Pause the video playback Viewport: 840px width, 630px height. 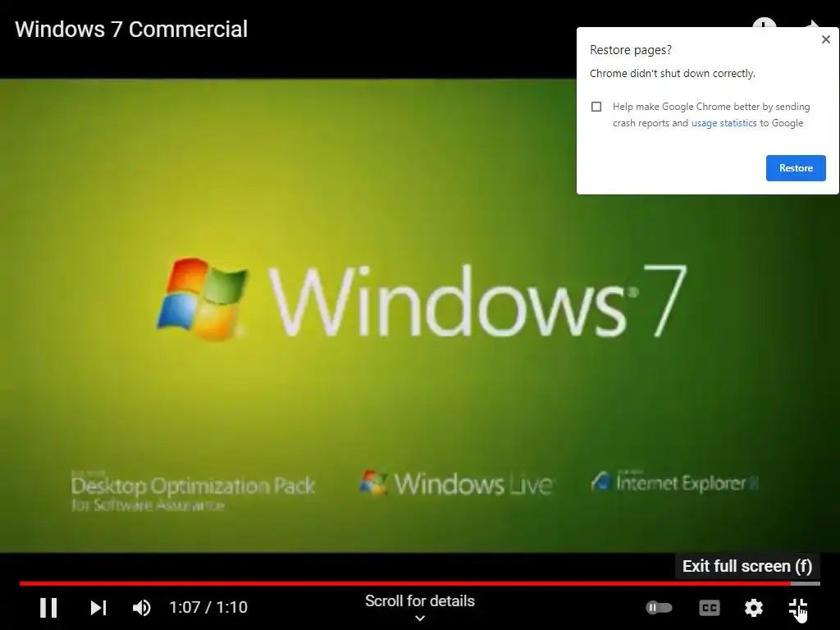pos(48,608)
